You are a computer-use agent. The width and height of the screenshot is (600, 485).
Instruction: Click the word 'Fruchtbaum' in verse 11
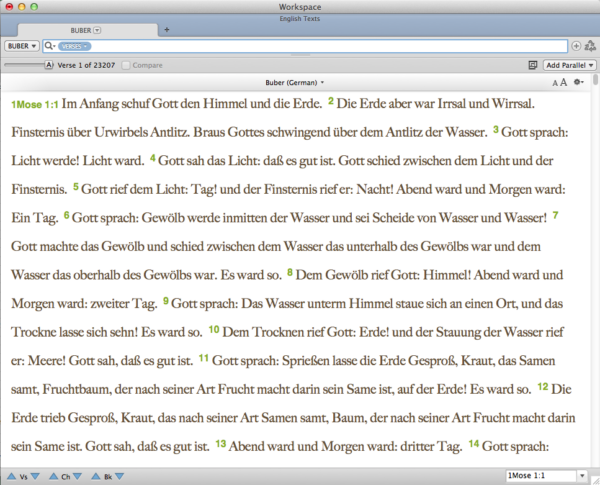(x=77, y=389)
